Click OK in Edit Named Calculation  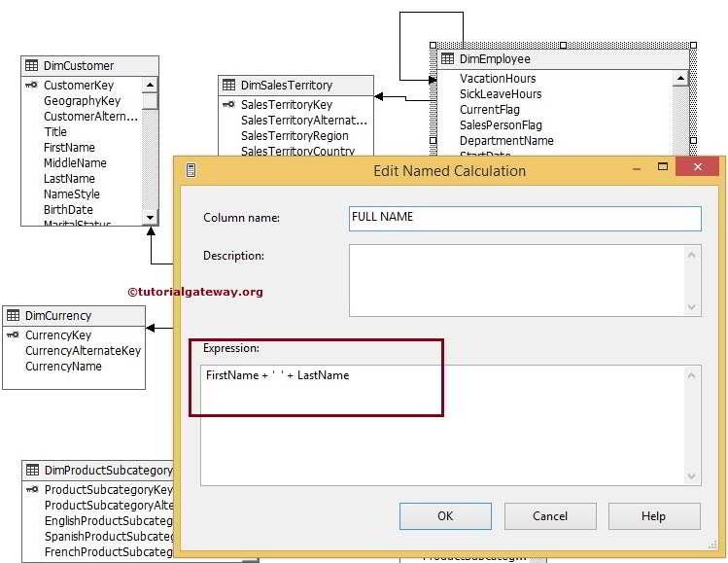coord(445,516)
